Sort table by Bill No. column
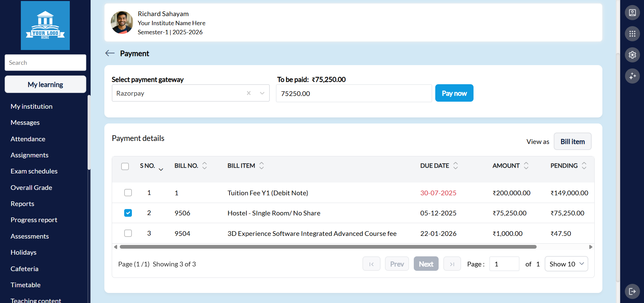Screen dimensions: 644x303 click(x=204, y=166)
